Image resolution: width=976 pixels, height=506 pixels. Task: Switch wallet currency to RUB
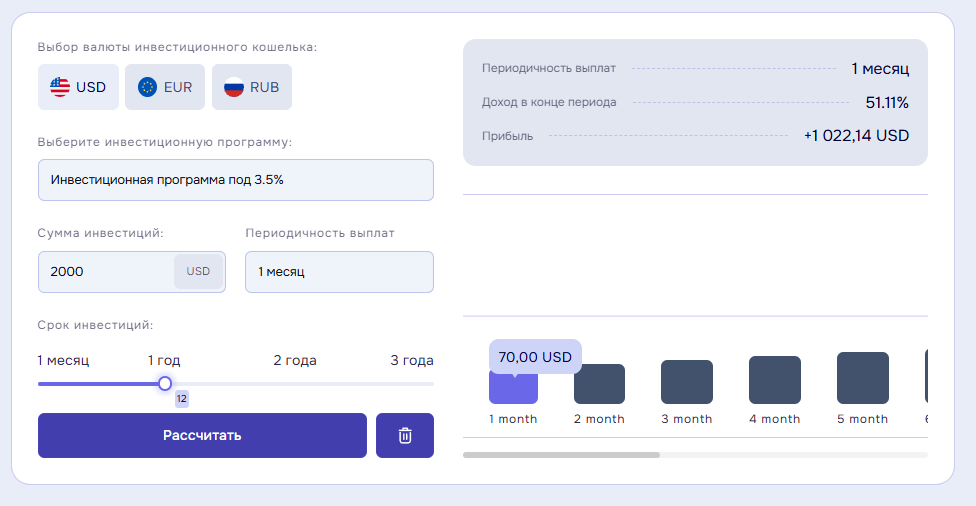(x=251, y=87)
